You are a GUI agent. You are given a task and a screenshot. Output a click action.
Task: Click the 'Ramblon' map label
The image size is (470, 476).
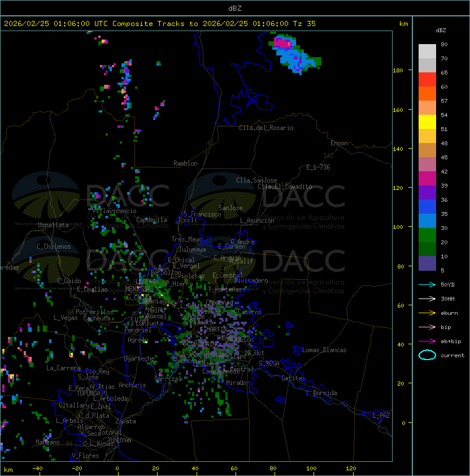coord(185,163)
